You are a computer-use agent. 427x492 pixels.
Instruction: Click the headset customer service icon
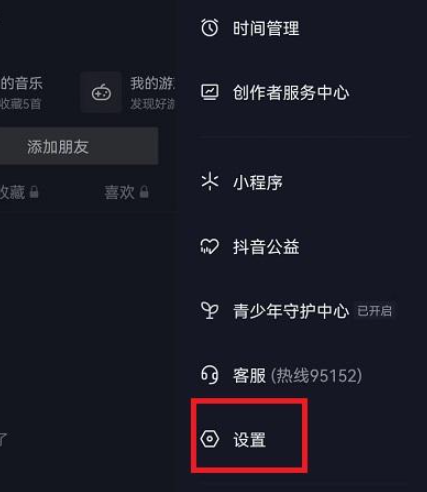pyautogui.click(x=210, y=375)
